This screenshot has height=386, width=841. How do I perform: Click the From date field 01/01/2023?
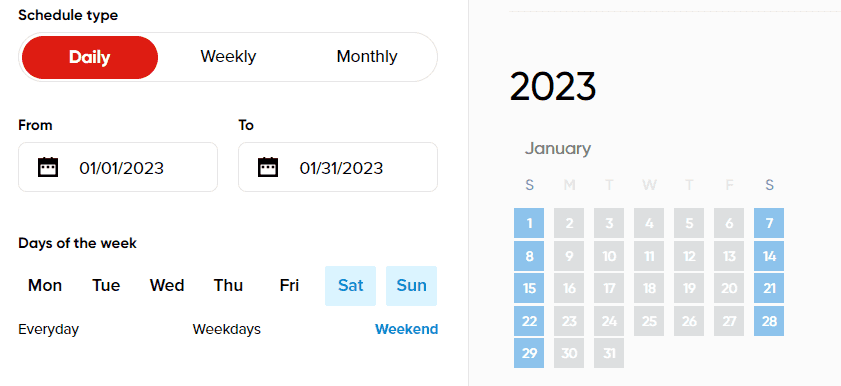coord(118,167)
